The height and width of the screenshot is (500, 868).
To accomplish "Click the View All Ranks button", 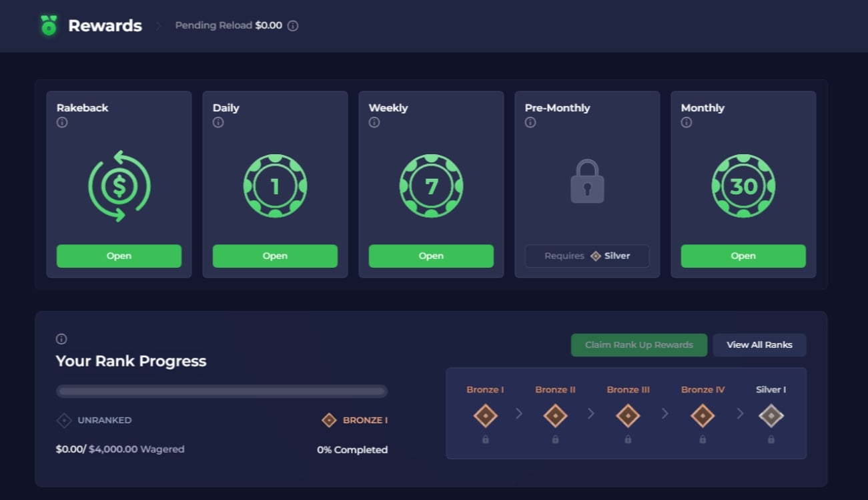I will coord(759,345).
